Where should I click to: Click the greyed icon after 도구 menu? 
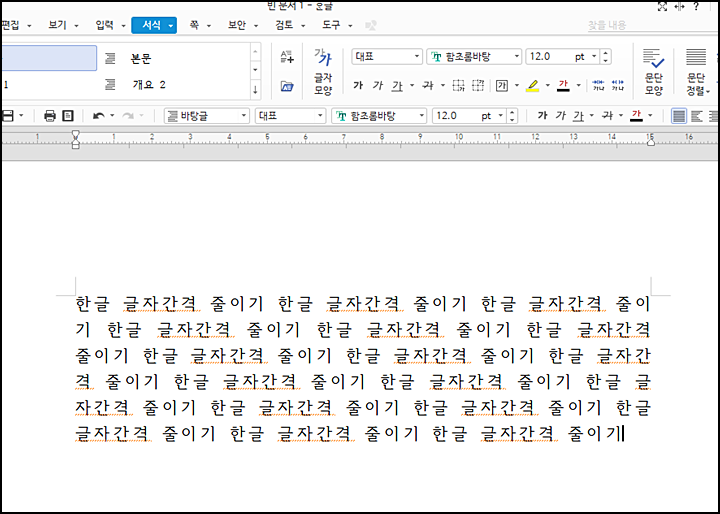[371, 25]
